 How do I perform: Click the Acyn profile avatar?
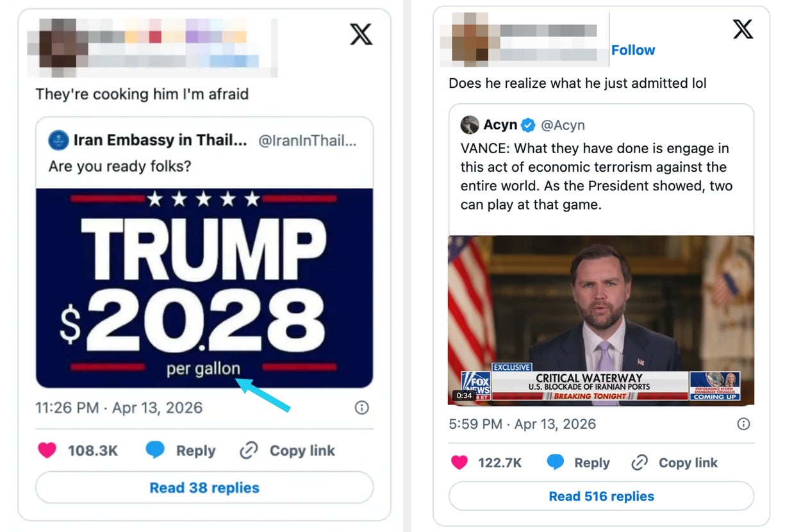pos(470,124)
